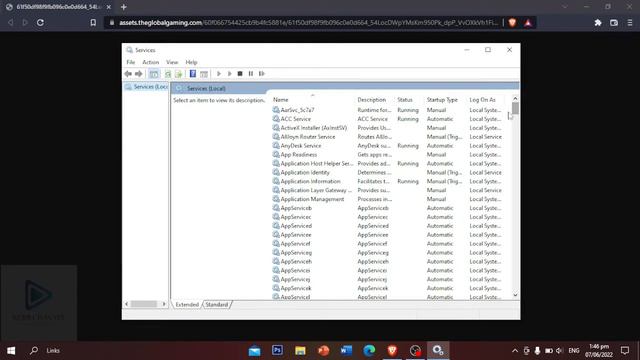Click the Refresh icon in Services toolbar

click(168, 73)
